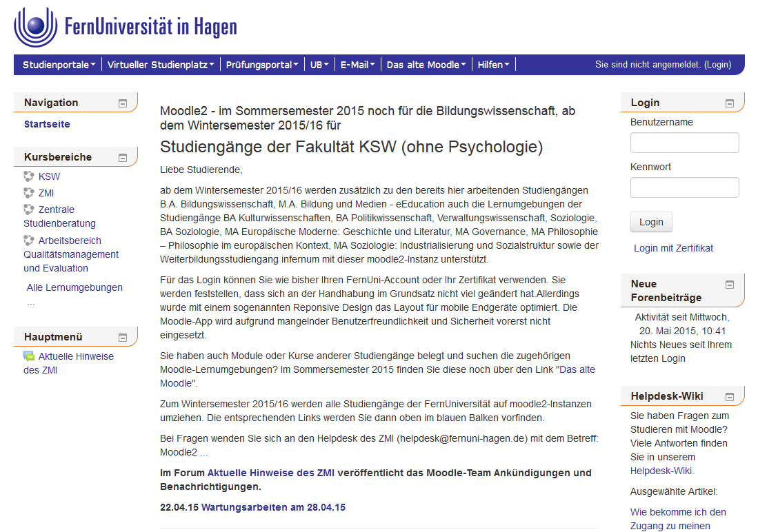Open the Das alte Moodle menu
The height and width of the screenshot is (532, 758).
[426, 65]
